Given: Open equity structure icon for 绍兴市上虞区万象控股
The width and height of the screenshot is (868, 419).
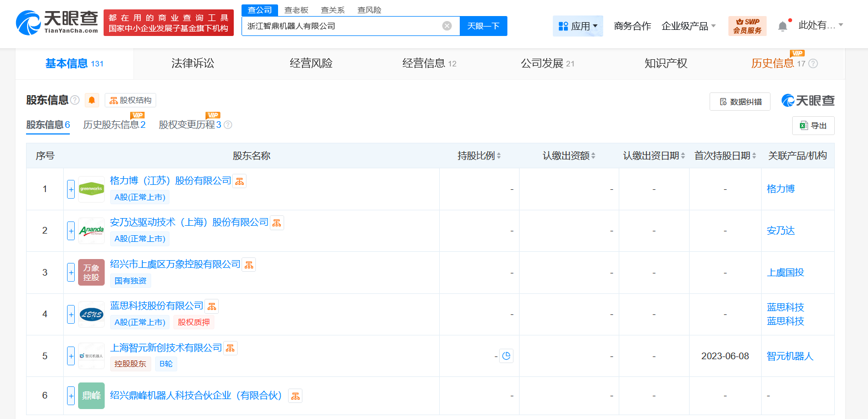Looking at the screenshot, I should [249, 265].
